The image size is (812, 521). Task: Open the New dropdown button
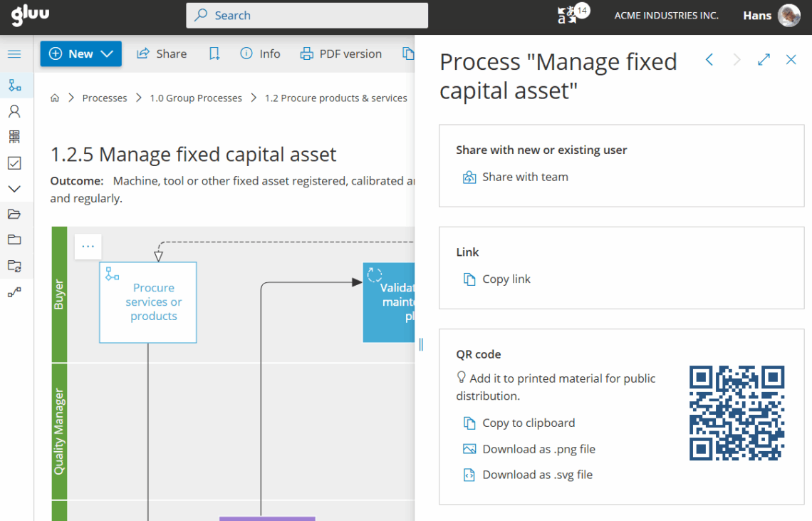tap(80, 54)
